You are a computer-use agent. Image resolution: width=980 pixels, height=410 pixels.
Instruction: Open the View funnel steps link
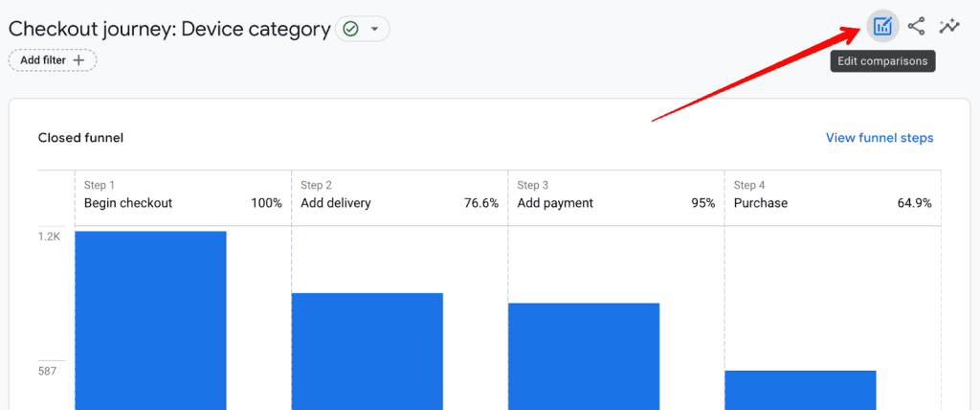pyautogui.click(x=879, y=138)
